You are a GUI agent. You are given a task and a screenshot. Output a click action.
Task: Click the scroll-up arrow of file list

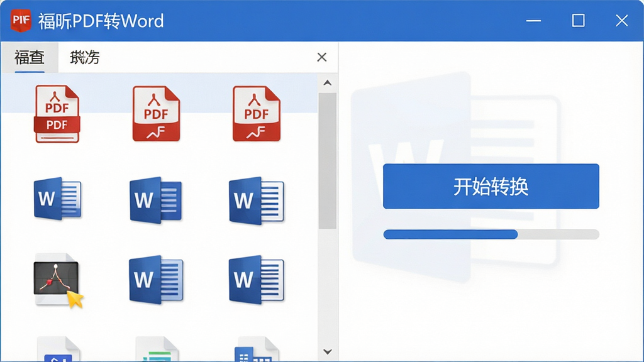click(327, 83)
